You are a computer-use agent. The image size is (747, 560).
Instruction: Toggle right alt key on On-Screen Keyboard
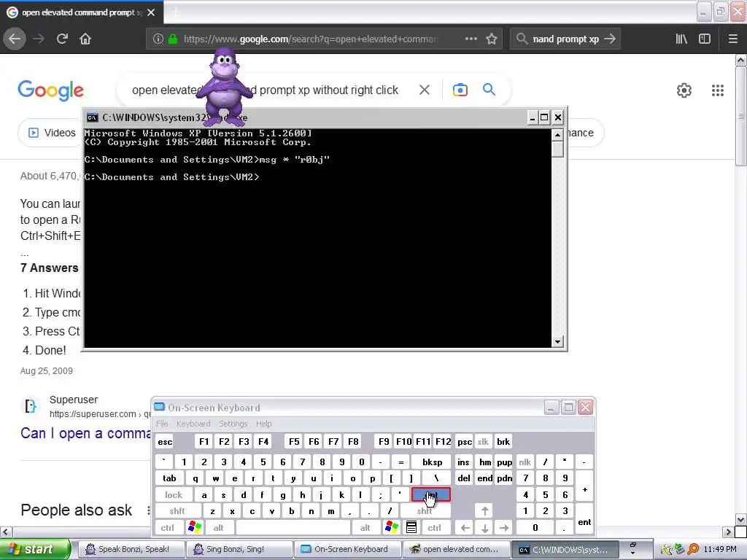tap(365, 527)
